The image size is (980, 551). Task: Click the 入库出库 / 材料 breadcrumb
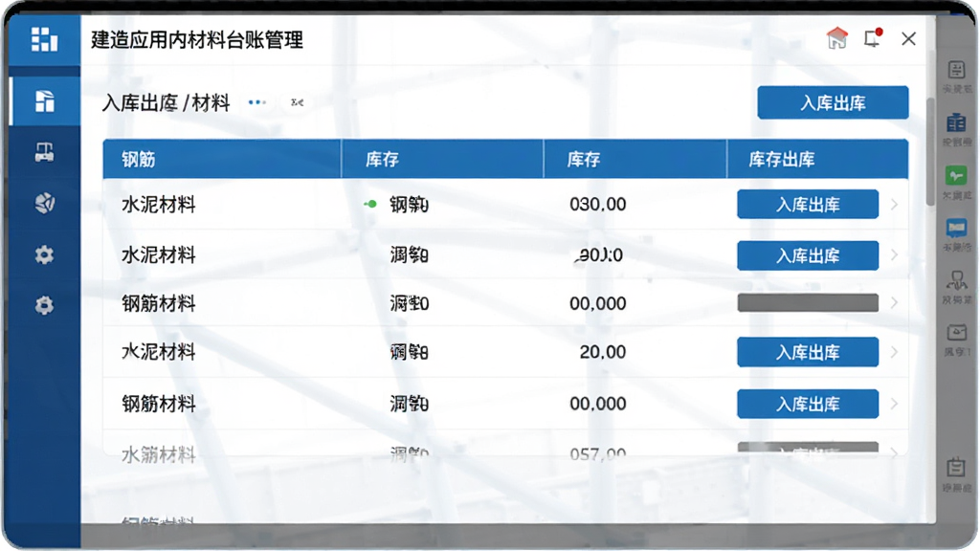tap(166, 102)
